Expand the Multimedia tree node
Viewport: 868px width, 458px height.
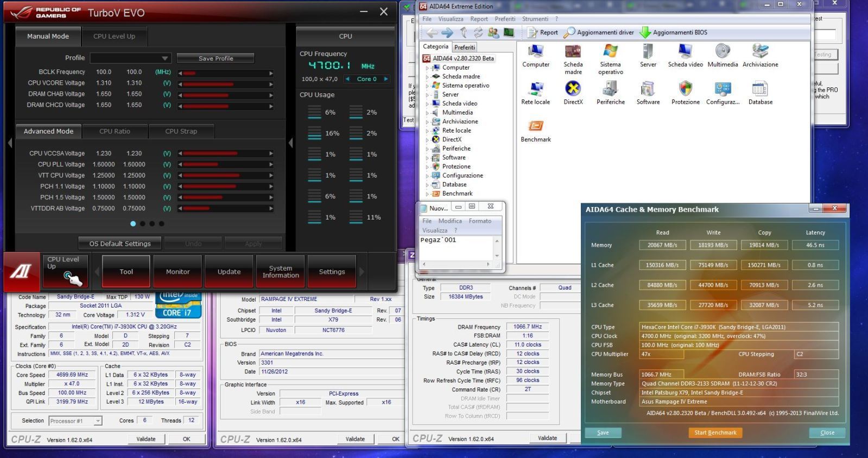click(427, 113)
